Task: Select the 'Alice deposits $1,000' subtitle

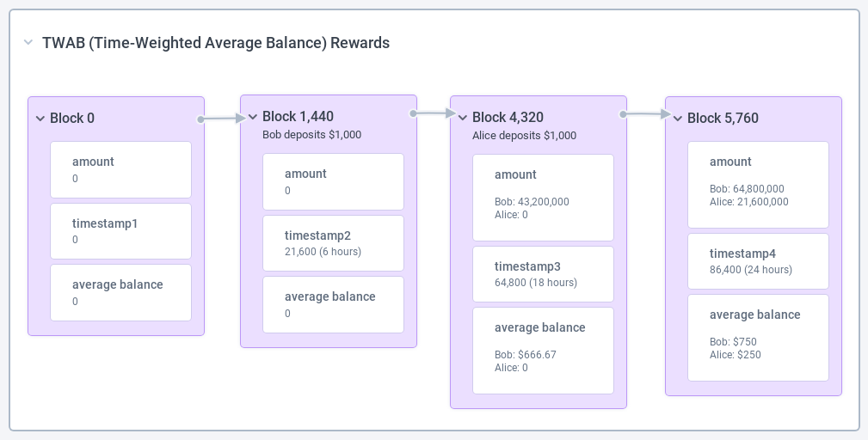Action: tap(524, 136)
